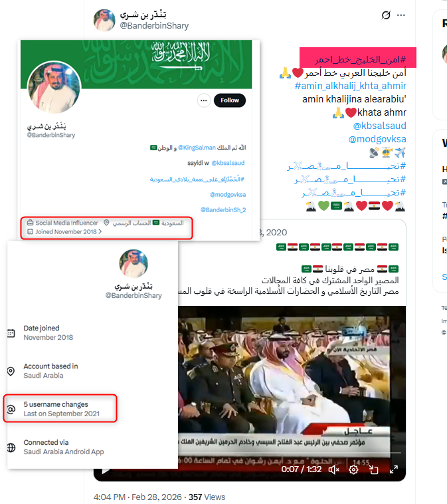Click the #amin_alkhalij_khta_ahmir hashtag

click(x=350, y=86)
